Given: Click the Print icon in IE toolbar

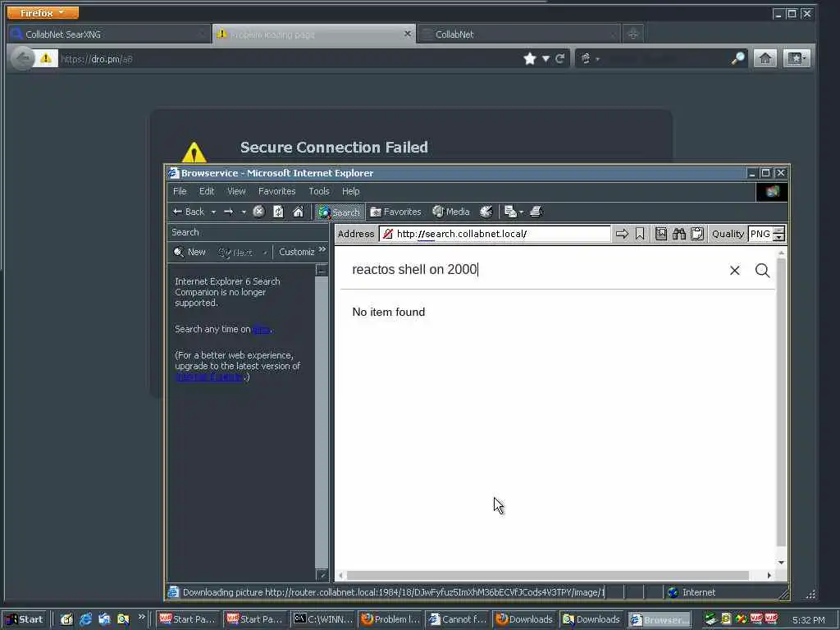Looking at the screenshot, I should [x=536, y=212].
